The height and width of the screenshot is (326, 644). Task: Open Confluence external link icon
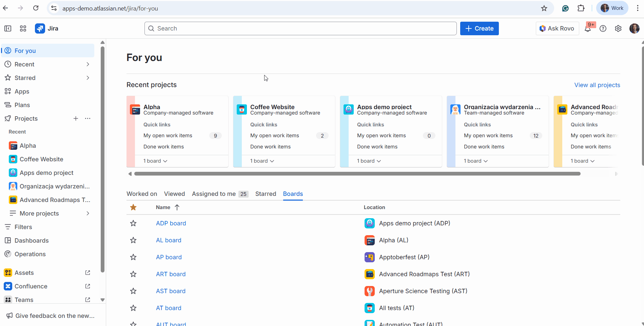pos(87,286)
